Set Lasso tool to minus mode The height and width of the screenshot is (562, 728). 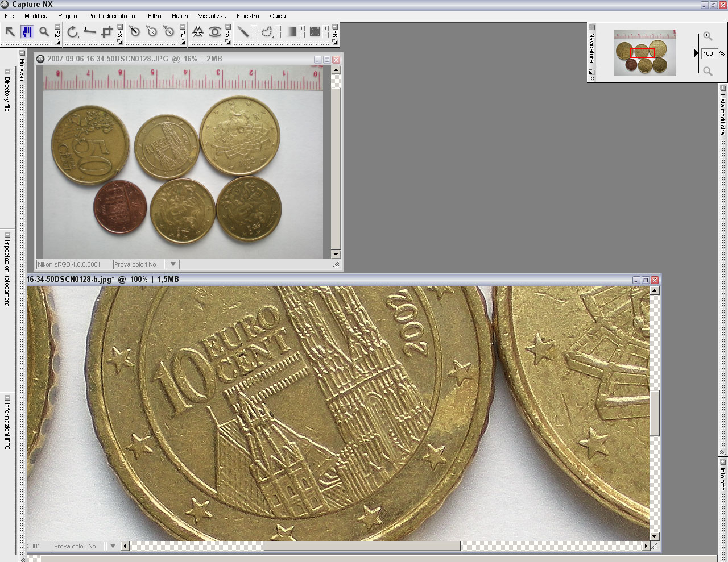[x=278, y=35]
